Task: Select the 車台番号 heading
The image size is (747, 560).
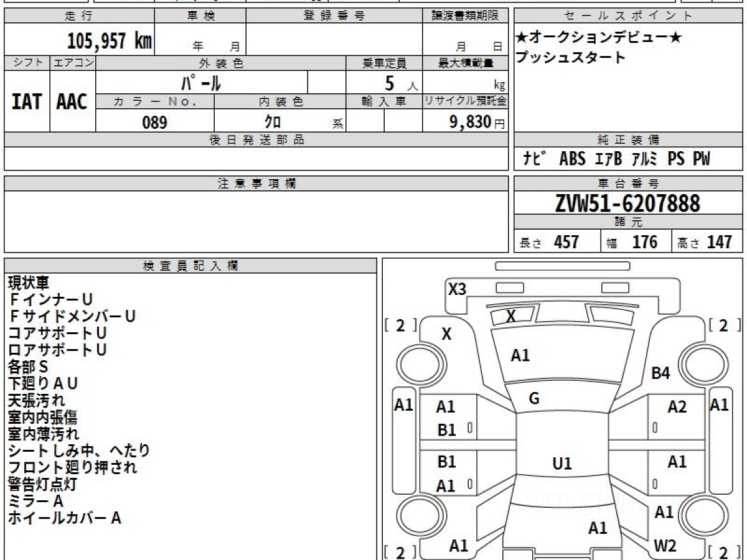Action: [x=629, y=184]
